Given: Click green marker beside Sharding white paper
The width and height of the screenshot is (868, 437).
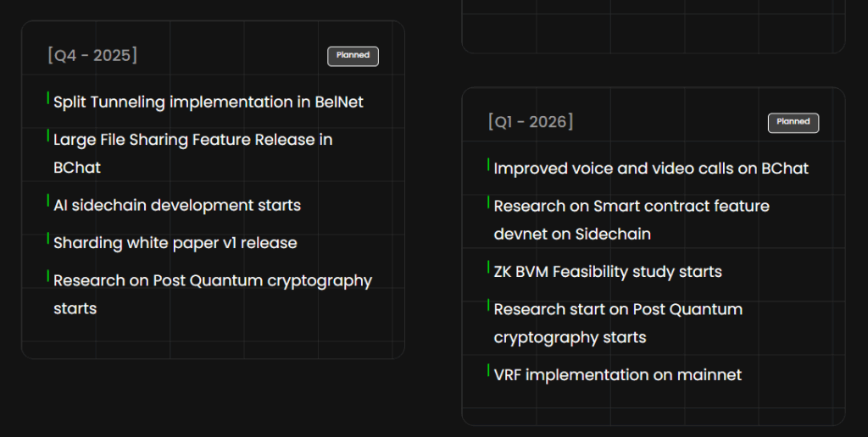Looking at the screenshot, I should tap(47, 240).
